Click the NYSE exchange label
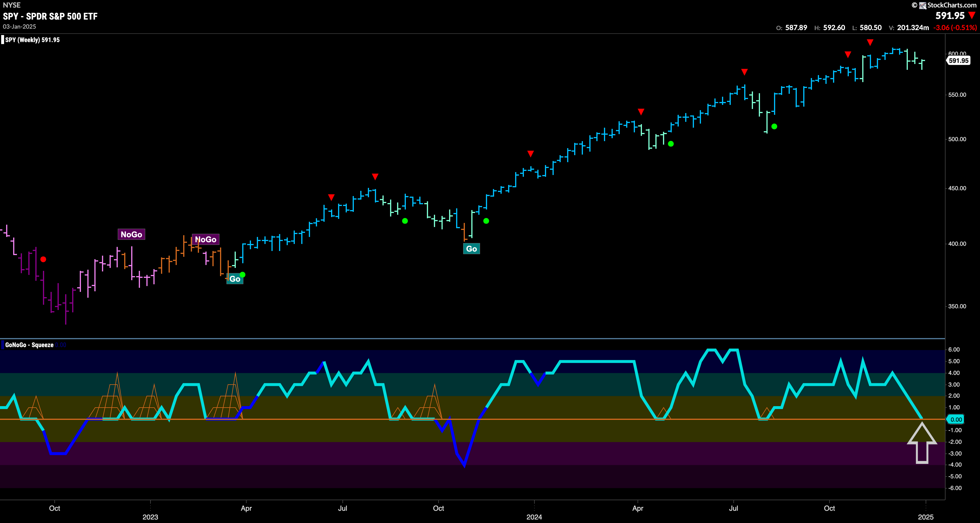The image size is (980, 523). pyautogui.click(x=11, y=5)
